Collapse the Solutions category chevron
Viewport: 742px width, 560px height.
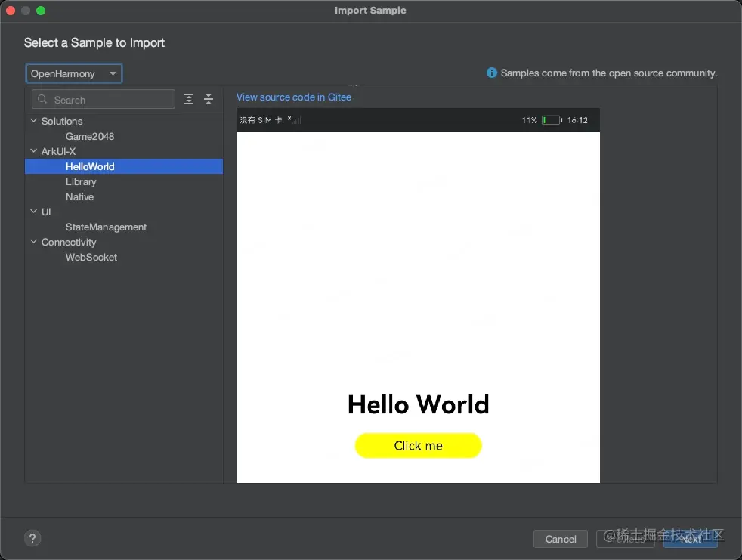[x=33, y=121]
